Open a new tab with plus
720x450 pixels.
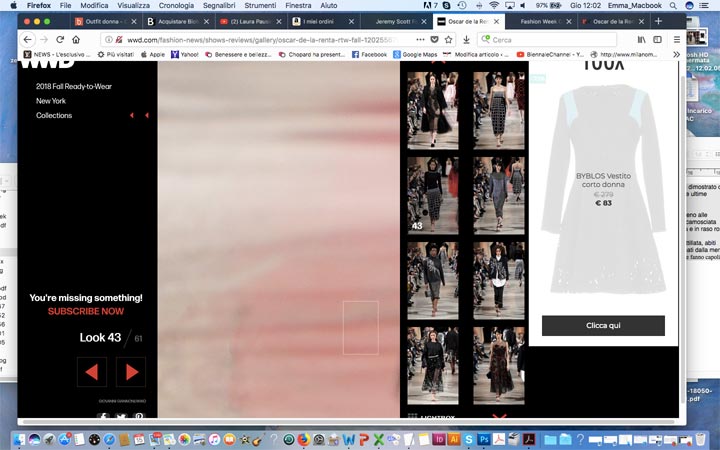(x=658, y=21)
